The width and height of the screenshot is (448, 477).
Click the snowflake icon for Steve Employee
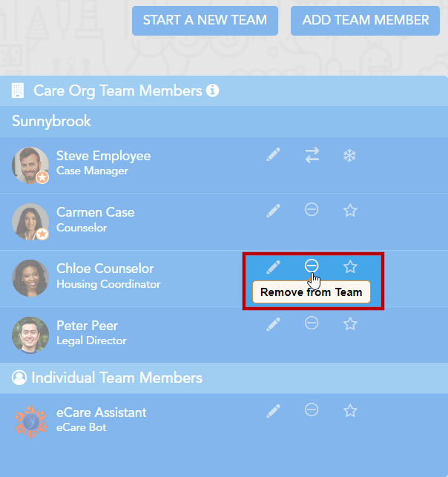tap(349, 155)
